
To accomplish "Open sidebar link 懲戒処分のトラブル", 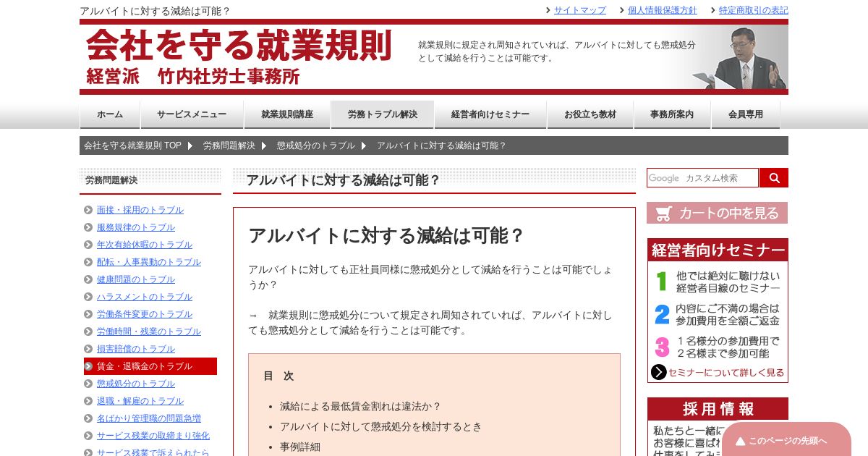I will pyautogui.click(x=136, y=384).
